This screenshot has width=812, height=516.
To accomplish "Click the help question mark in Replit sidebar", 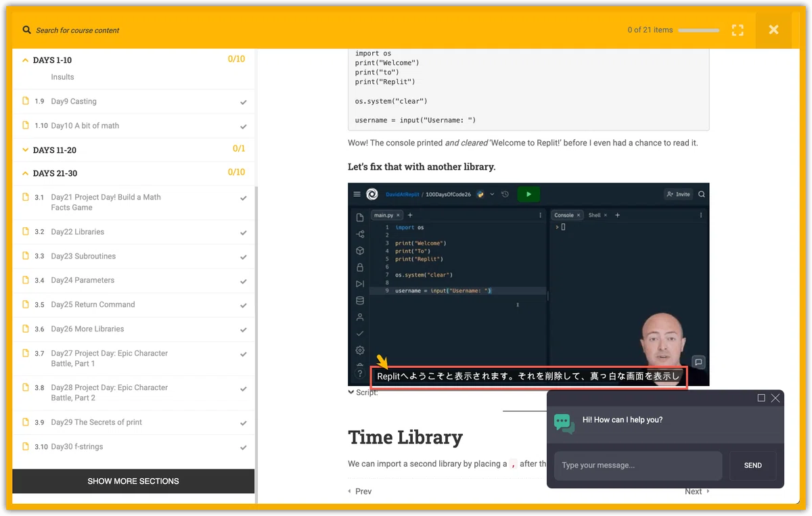I will point(360,373).
